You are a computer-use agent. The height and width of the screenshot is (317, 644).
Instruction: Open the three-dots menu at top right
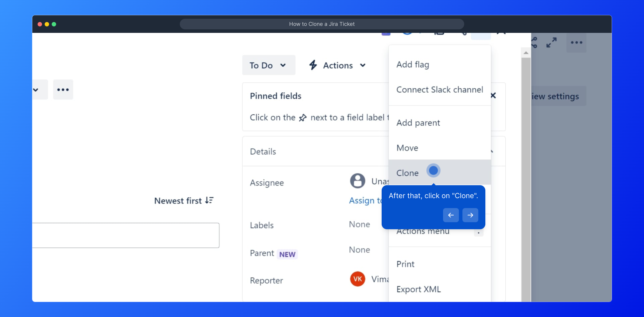(x=576, y=43)
